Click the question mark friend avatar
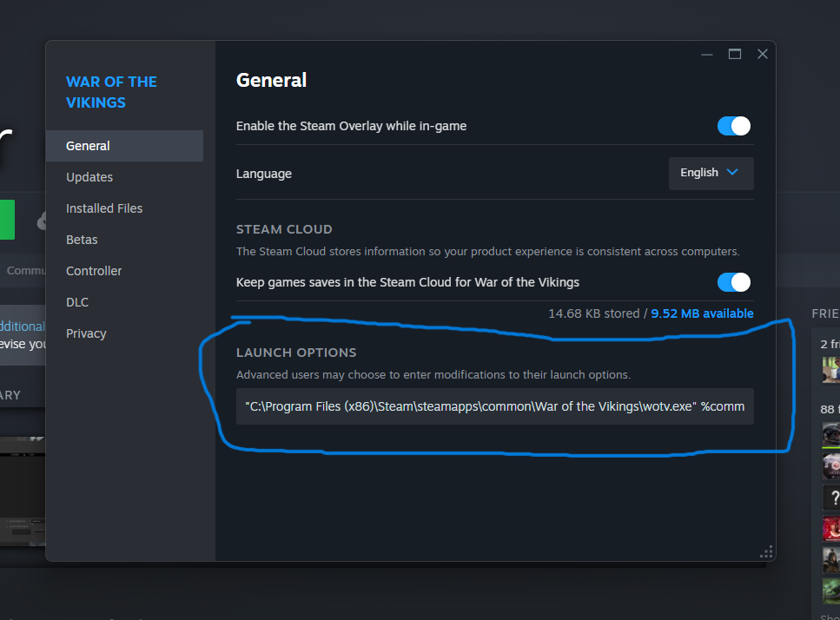The height and width of the screenshot is (620, 840). (831, 498)
